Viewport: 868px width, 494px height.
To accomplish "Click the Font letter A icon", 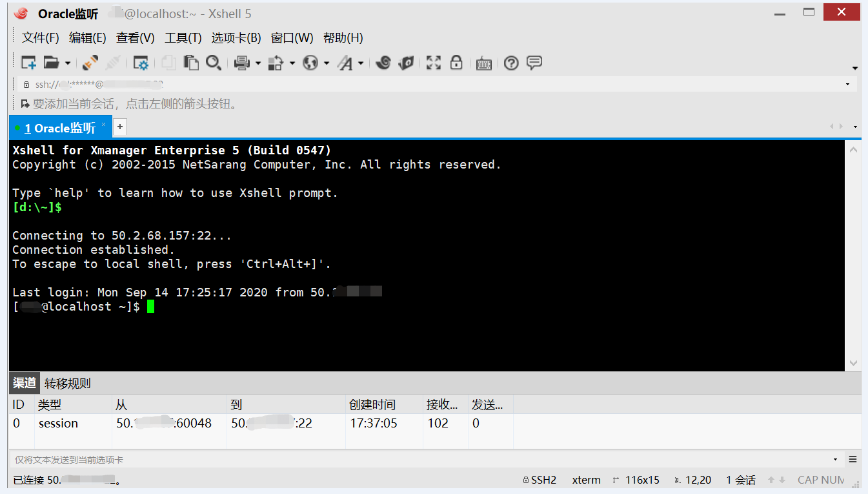I will (x=345, y=63).
